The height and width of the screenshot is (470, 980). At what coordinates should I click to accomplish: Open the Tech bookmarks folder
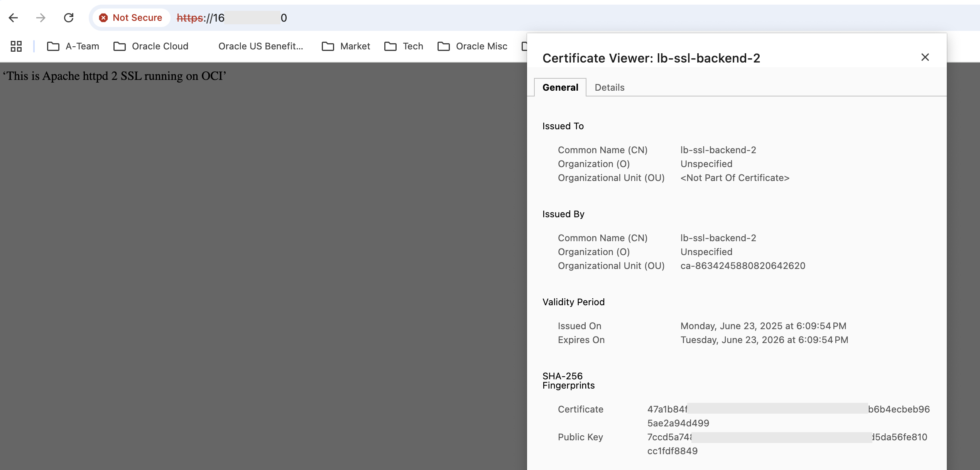pyautogui.click(x=413, y=46)
